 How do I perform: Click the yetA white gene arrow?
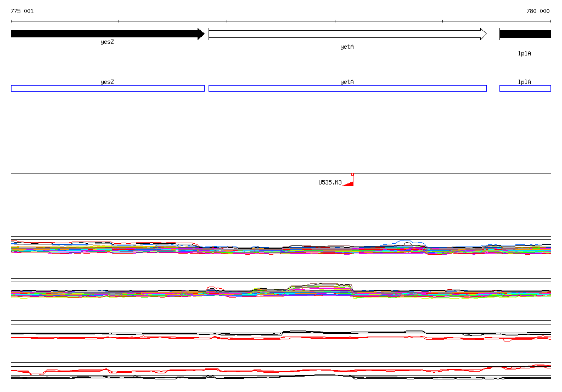tap(347, 34)
